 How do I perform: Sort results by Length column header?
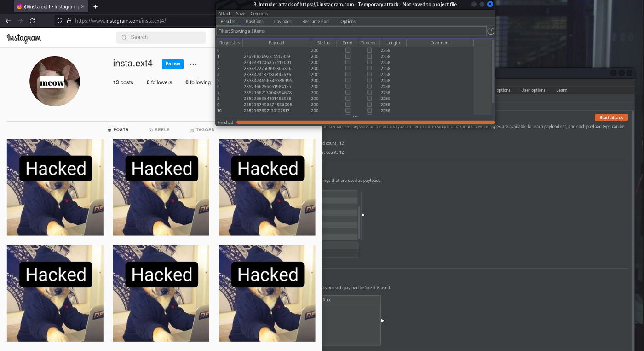(x=393, y=43)
